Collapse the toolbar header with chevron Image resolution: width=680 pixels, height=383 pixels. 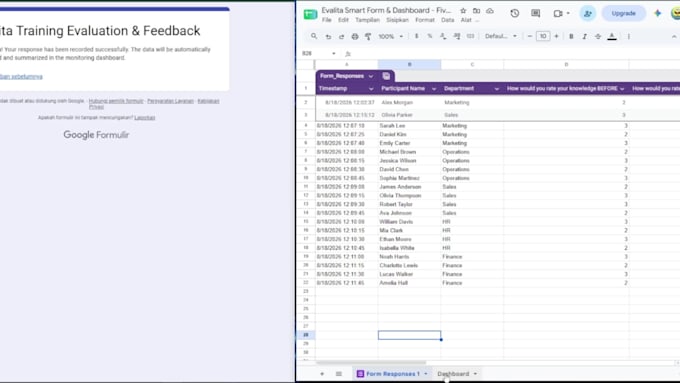pyautogui.click(x=674, y=36)
